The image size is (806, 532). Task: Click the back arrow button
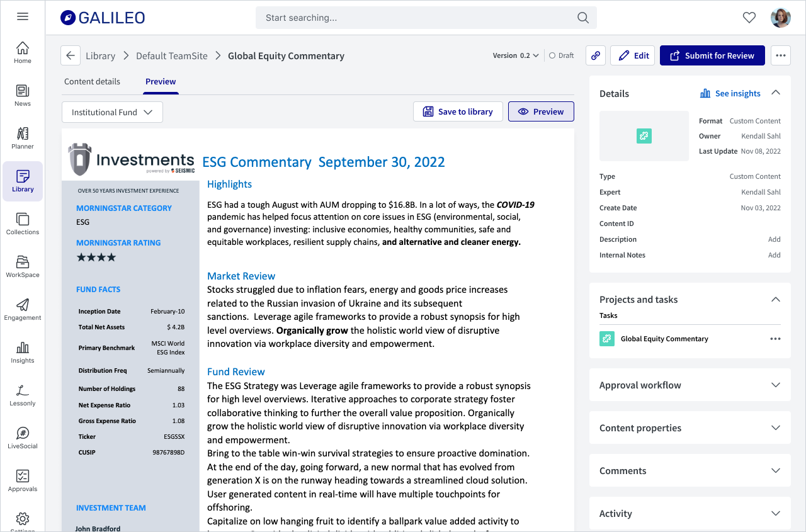coord(71,55)
